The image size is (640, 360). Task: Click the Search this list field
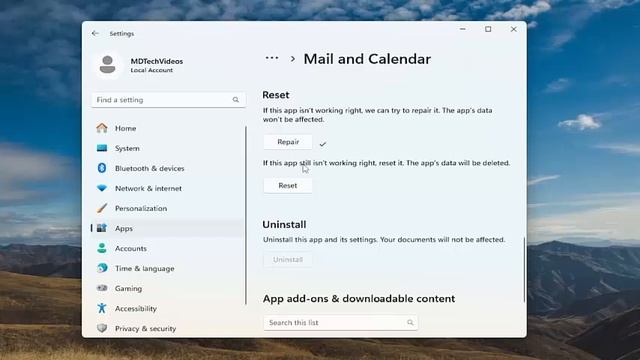click(340, 322)
